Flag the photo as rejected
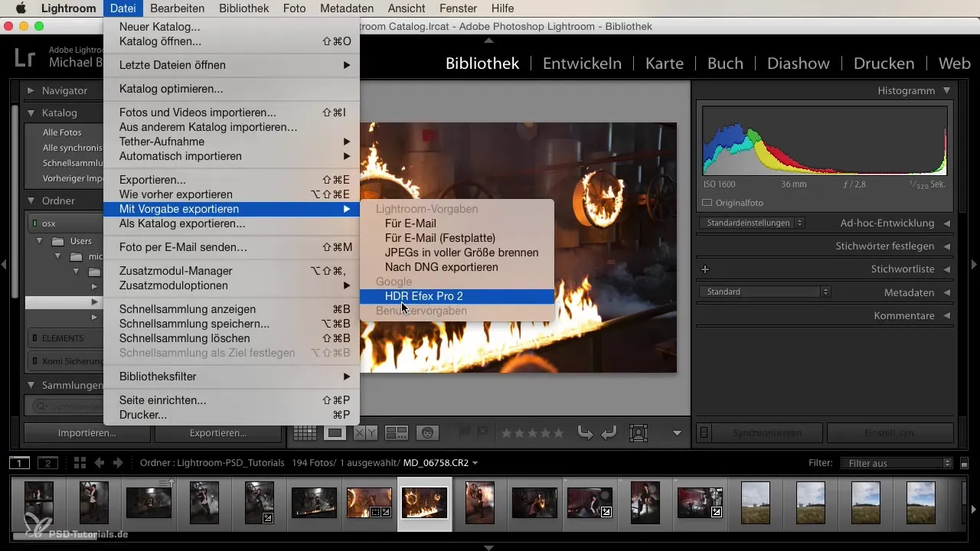 click(x=482, y=433)
